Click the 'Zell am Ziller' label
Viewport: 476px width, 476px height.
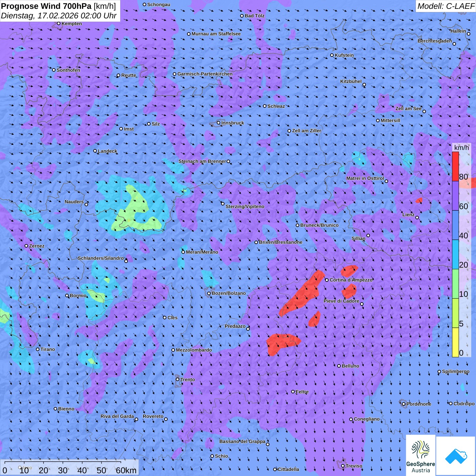coord(306,131)
